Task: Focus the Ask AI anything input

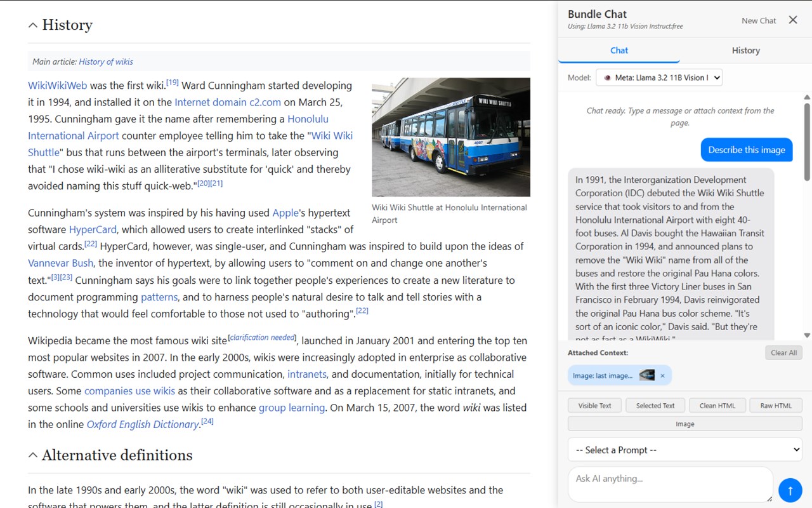Action: 671,485
